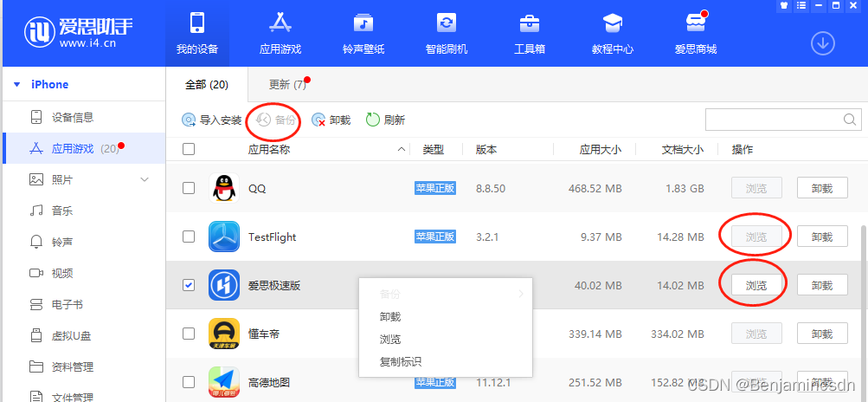Collapse the iPhone device tree arrow

click(16, 85)
